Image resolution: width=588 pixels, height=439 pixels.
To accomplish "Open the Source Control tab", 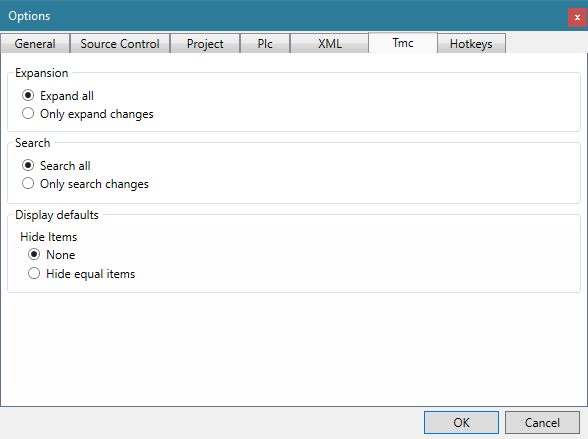I will pyautogui.click(x=120, y=43).
